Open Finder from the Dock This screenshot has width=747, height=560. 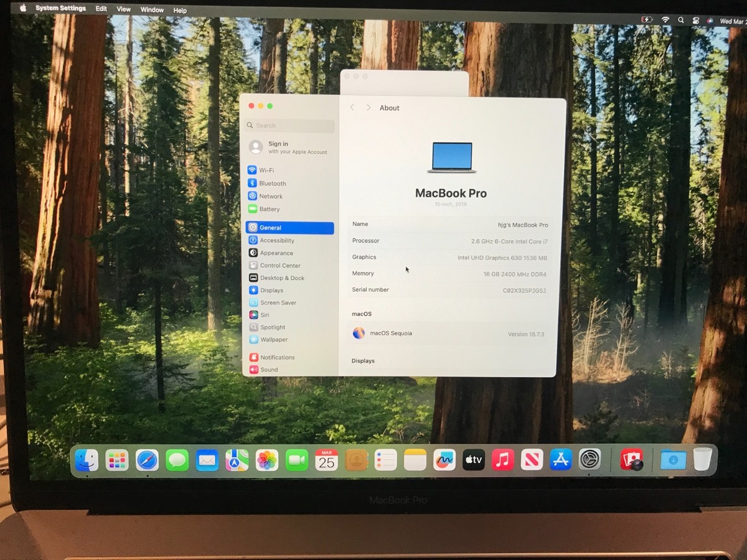tap(87, 460)
